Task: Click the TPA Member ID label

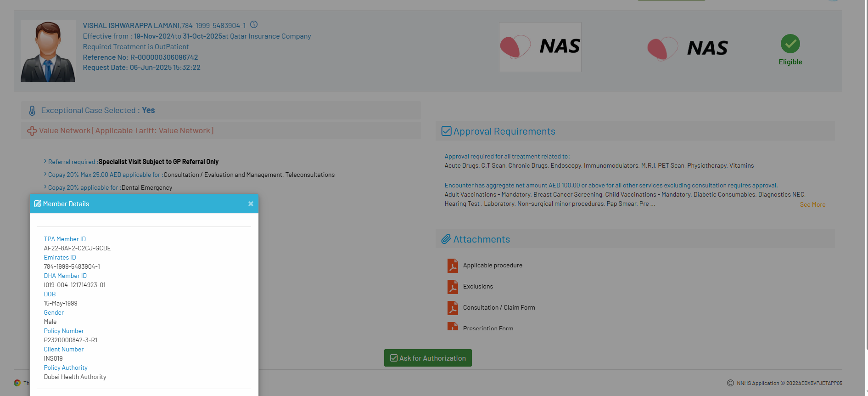Action: click(x=65, y=239)
